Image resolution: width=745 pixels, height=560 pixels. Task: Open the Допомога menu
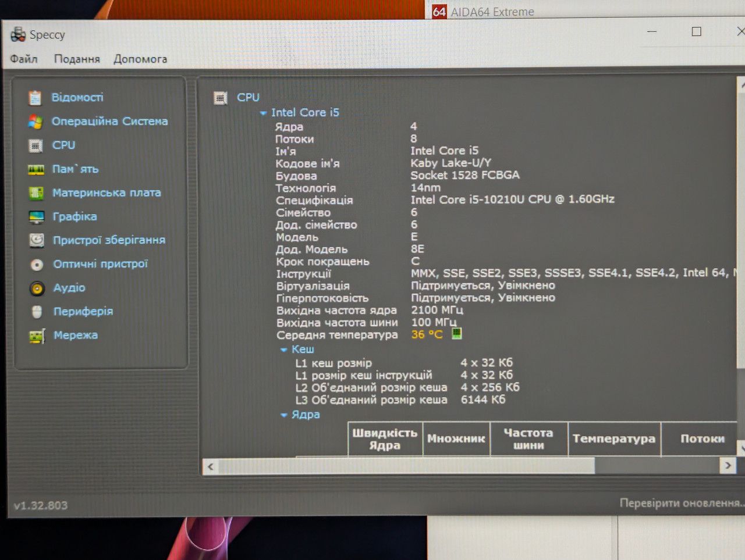coord(140,59)
